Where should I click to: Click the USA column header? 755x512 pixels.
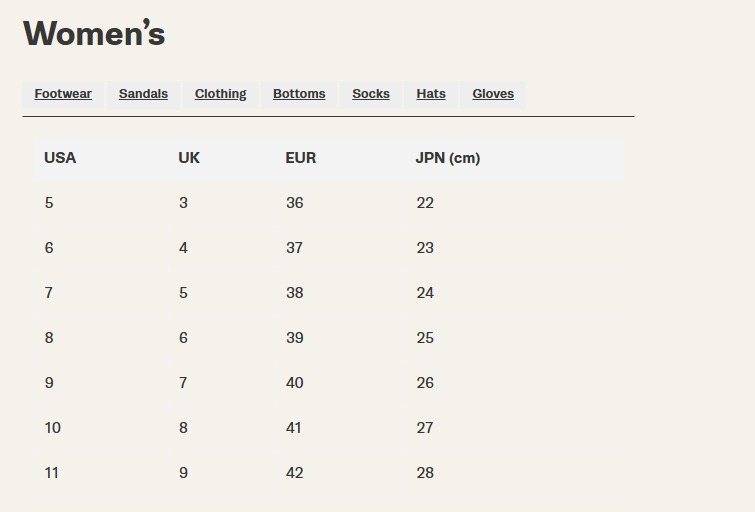tap(60, 158)
